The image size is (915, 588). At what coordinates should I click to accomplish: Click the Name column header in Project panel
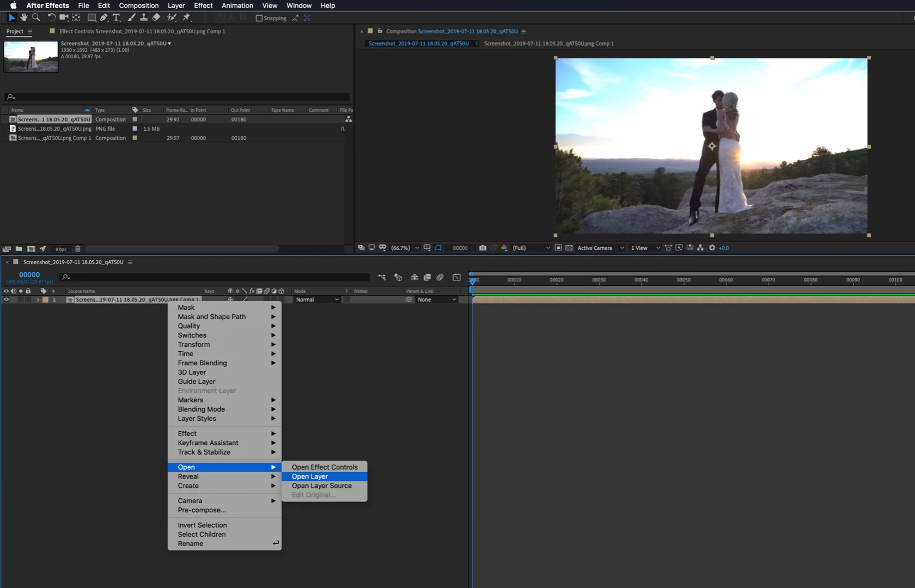coord(17,110)
